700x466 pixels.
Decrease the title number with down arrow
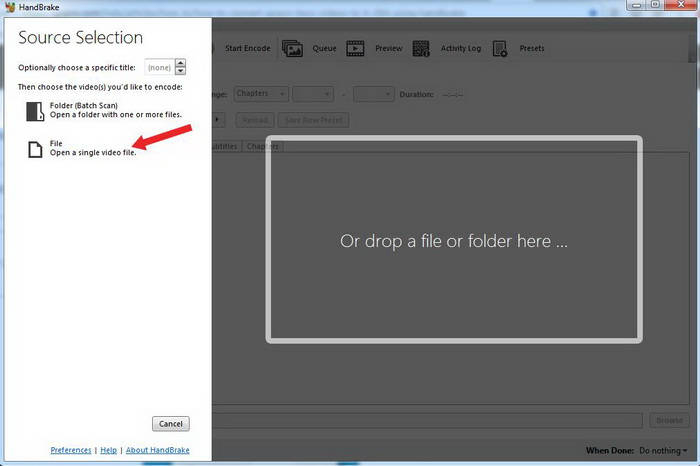[180, 71]
